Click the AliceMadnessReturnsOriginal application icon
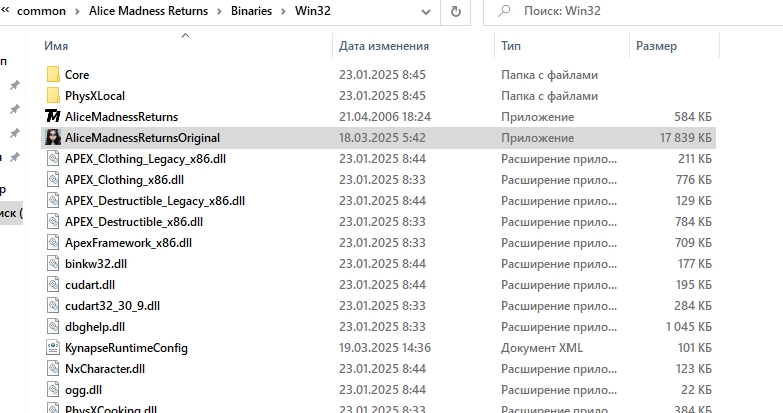The width and height of the screenshot is (783, 413). (x=53, y=137)
